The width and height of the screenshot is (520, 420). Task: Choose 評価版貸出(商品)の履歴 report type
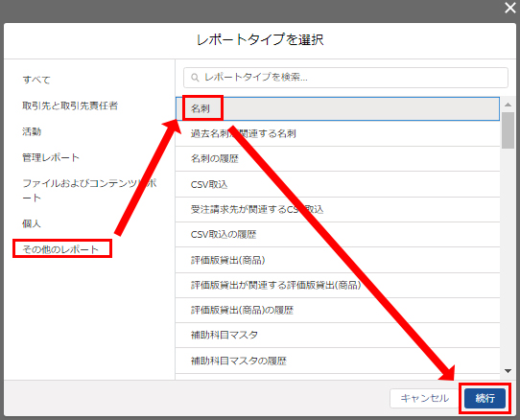click(x=338, y=311)
